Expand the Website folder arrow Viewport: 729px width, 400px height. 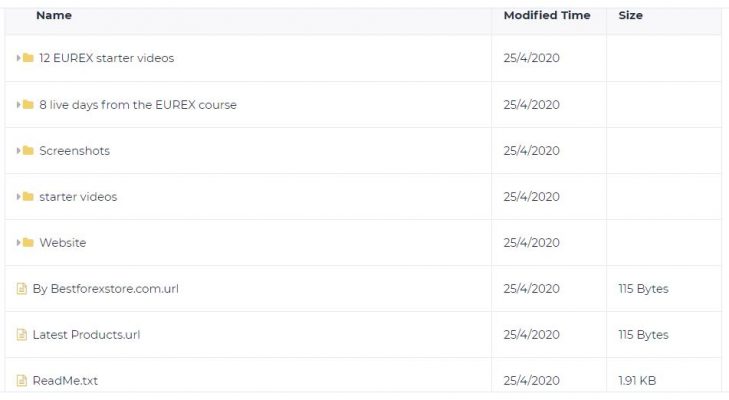click(19, 242)
